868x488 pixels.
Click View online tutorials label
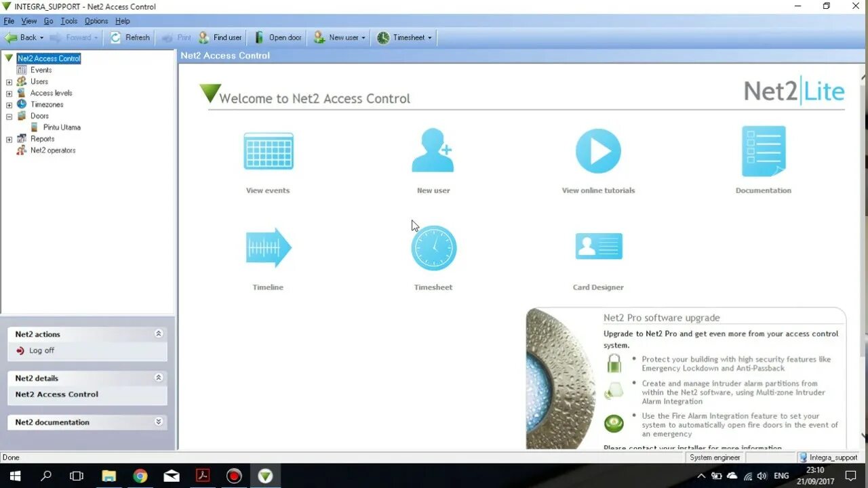coord(599,190)
